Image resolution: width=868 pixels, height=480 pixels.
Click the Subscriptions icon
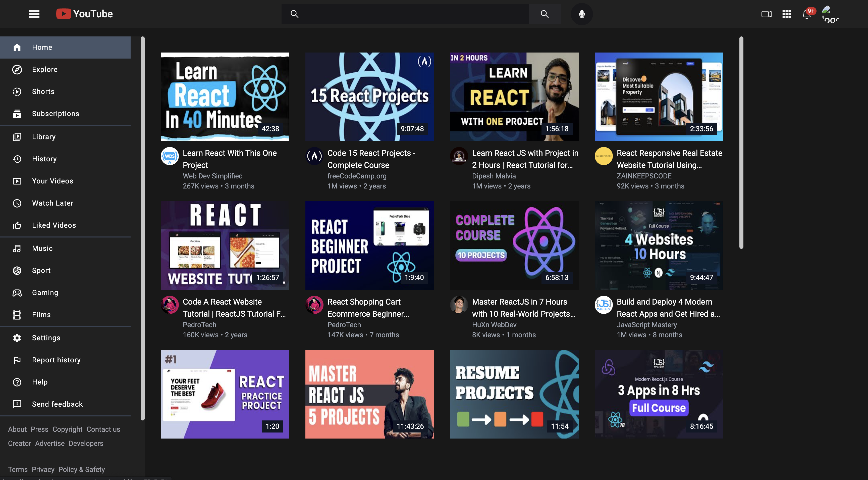[x=17, y=114]
